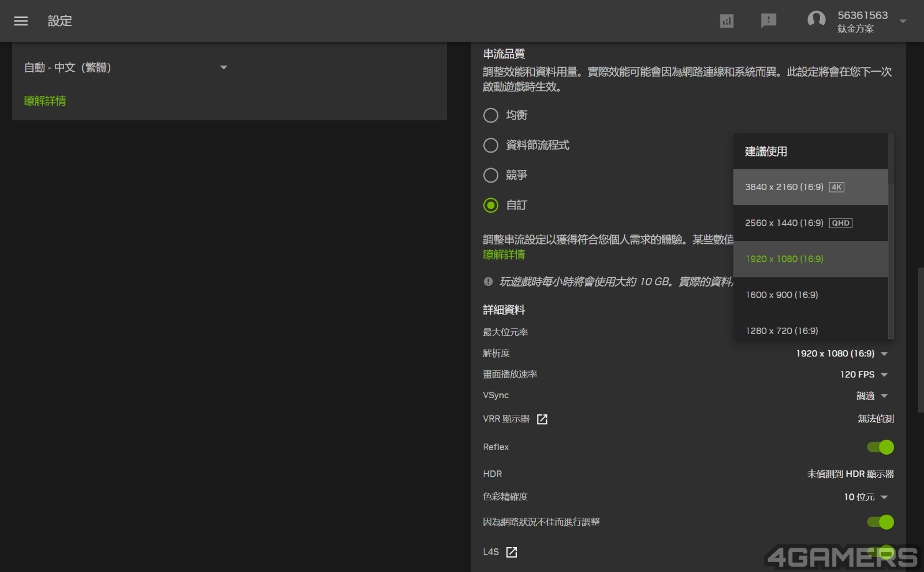Click the 設定 page title

point(59,21)
